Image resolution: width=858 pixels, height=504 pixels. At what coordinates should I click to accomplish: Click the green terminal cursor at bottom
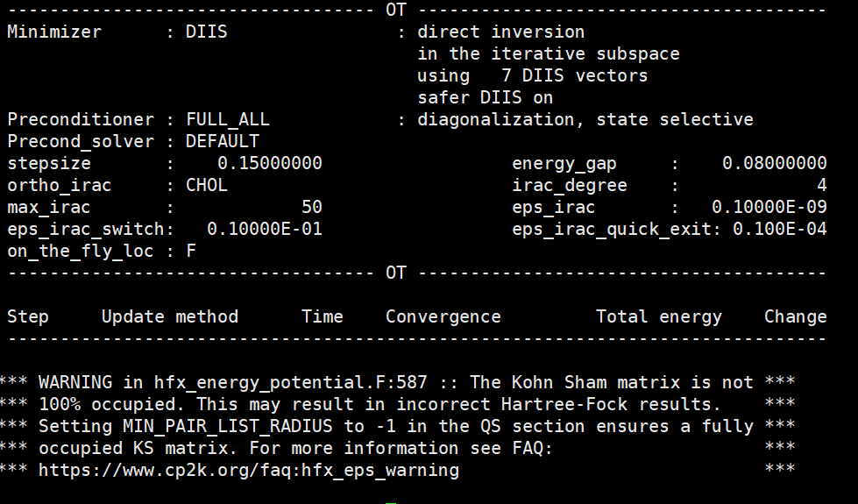pyautogui.click(x=391, y=501)
